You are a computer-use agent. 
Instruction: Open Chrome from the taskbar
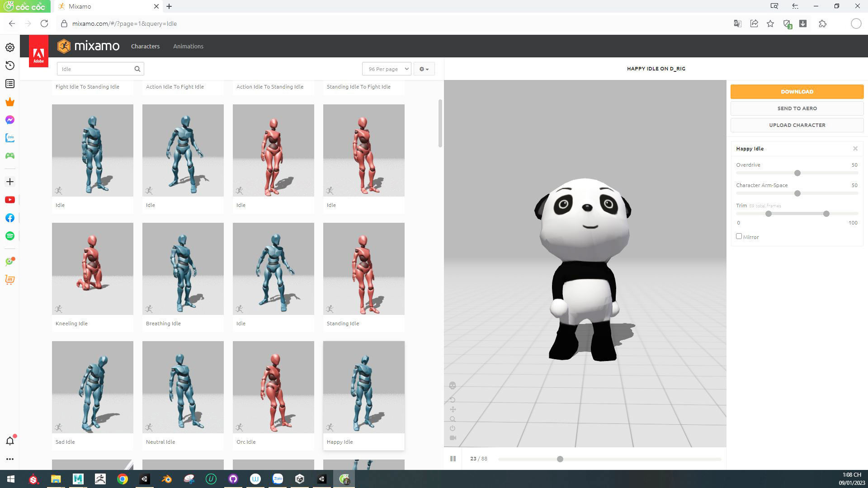coord(123,479)
